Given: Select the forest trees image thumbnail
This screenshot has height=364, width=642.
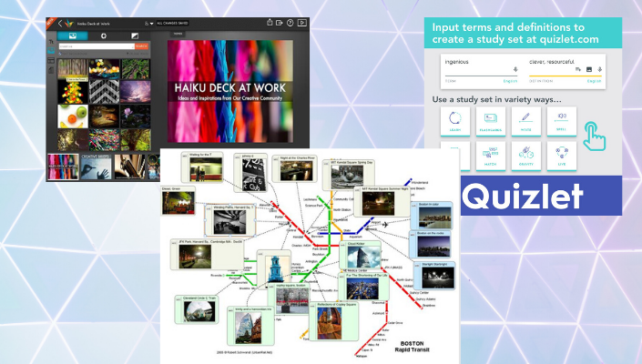Looking at the screenshot, I should tap(73, 69).
